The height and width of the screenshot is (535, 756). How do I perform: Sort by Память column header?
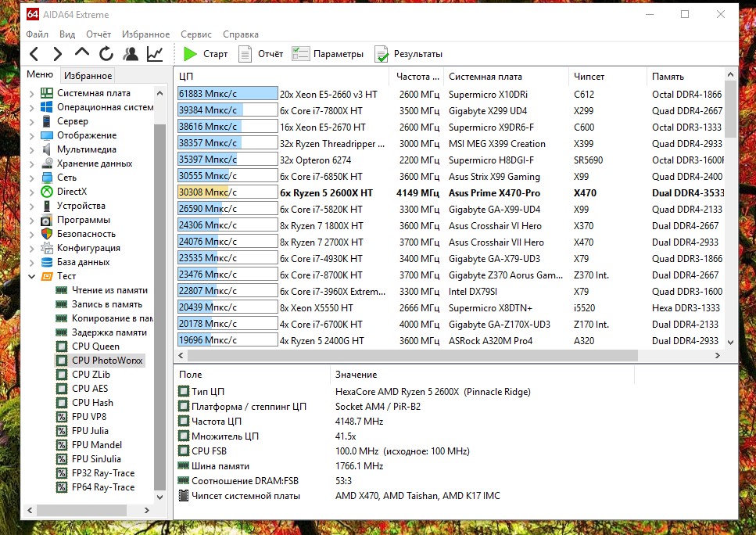(685, 76)
